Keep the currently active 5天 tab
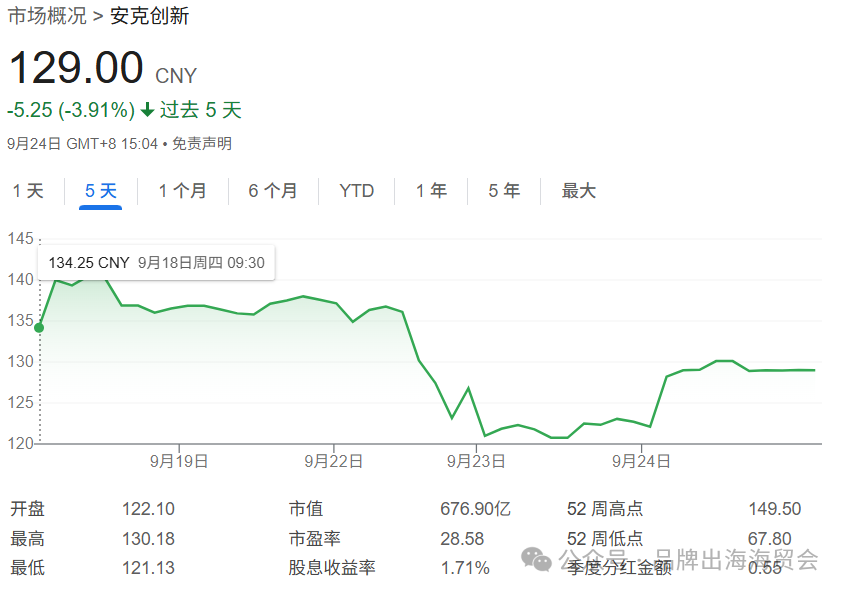The width and height of the screenshot is (846, 594). (100, 190)
